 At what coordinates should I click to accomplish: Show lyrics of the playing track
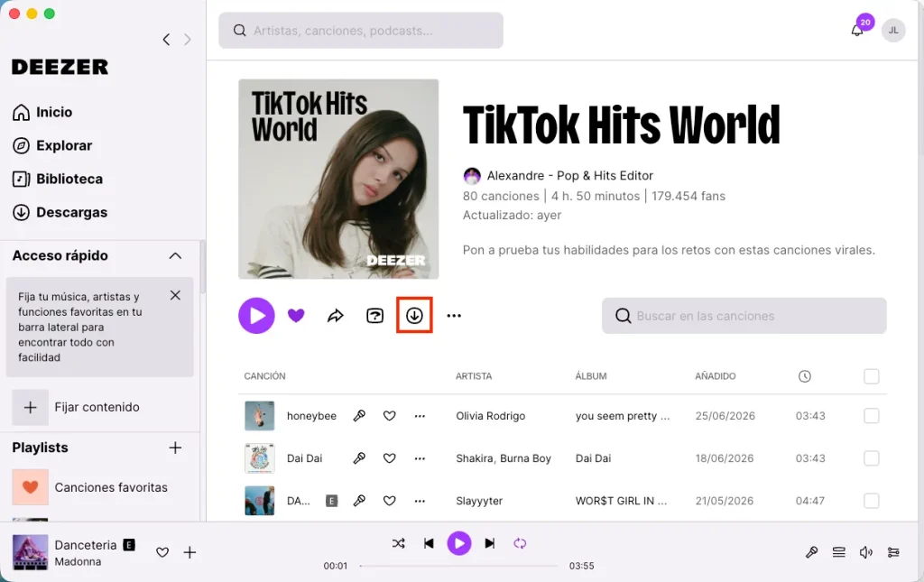(811, 552)
